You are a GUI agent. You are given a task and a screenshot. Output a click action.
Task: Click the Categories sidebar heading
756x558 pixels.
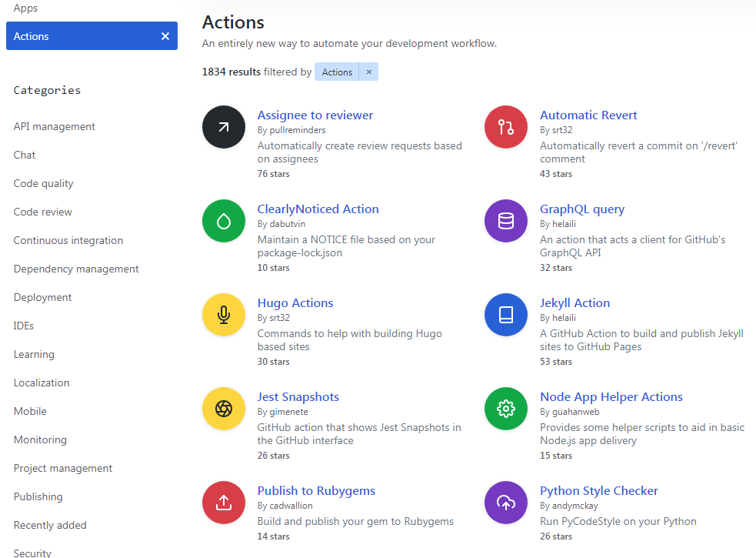47,90
